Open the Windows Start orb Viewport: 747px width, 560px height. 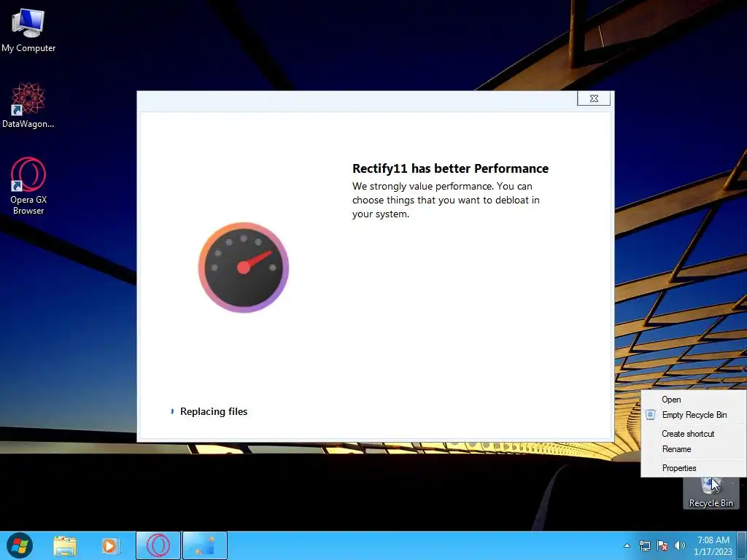click(20, 545)
